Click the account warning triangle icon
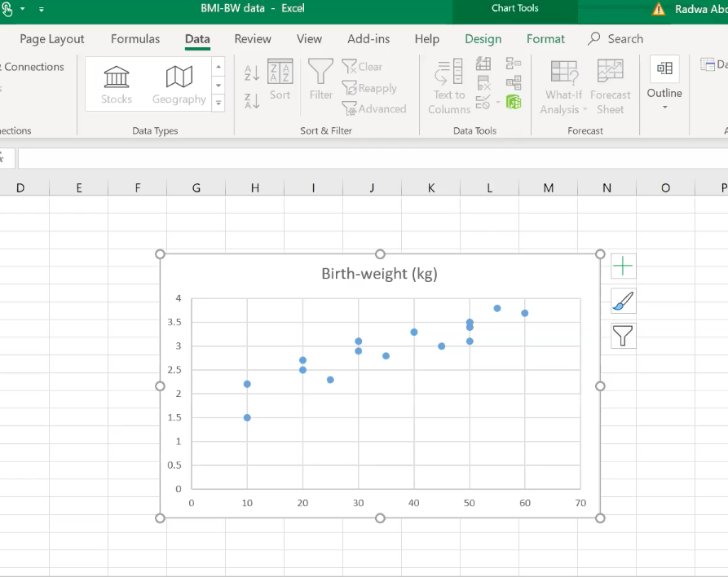The width and height of the screenshot is (728, 577). pos(659,9)
